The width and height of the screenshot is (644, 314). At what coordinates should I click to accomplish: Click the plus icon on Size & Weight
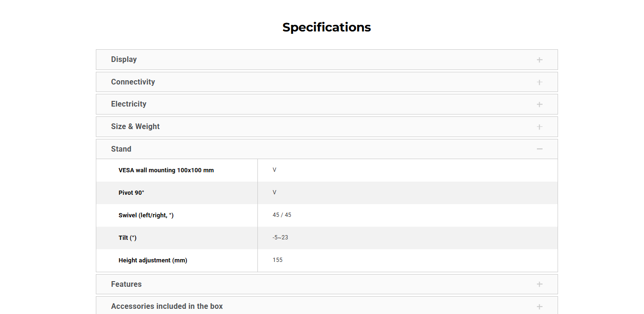coord(539,127)
